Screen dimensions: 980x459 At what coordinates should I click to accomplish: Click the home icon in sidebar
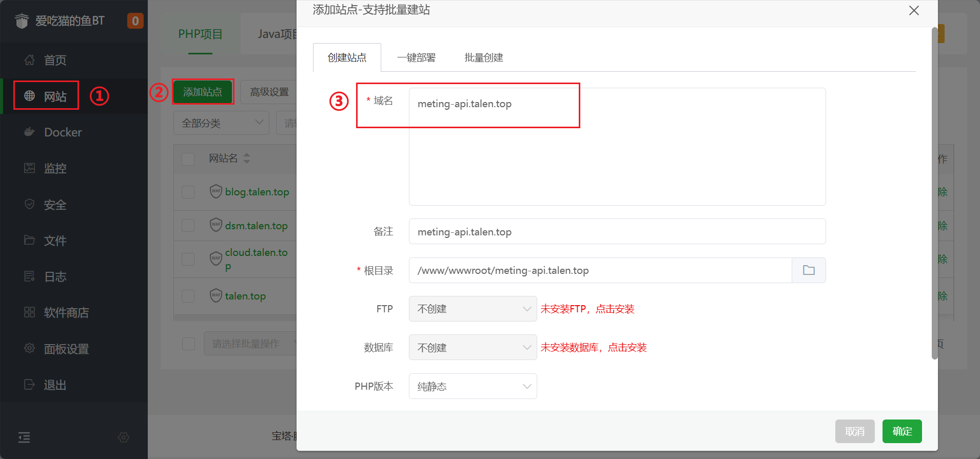[30, 60]
